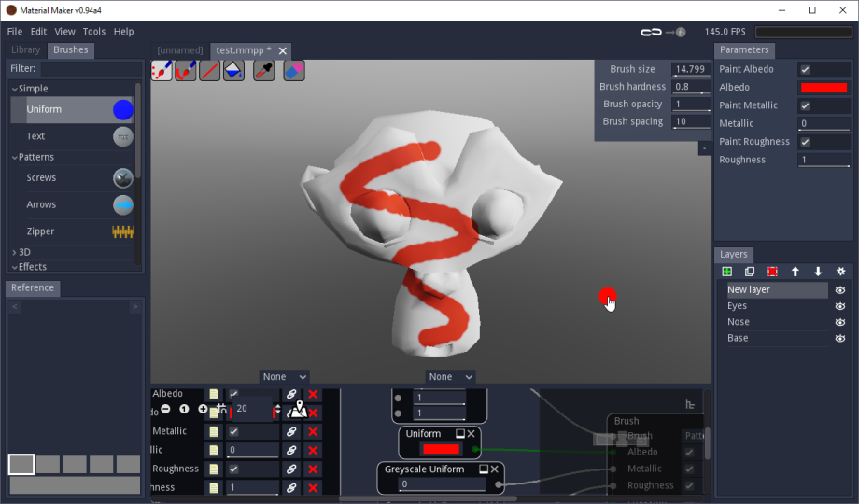Delete layer using the red X icon
Image resolution: width=859 pixels, height=504 pixels.
tap(772, 272)
